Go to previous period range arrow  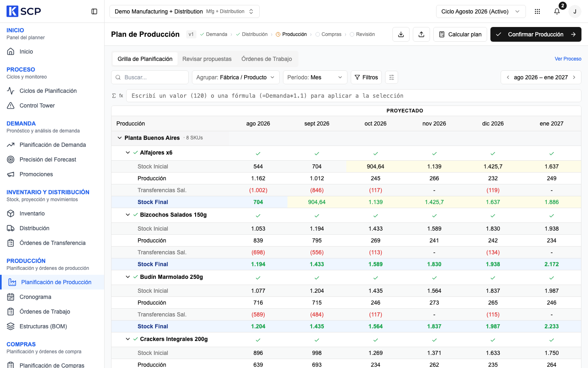click(508, 77)
